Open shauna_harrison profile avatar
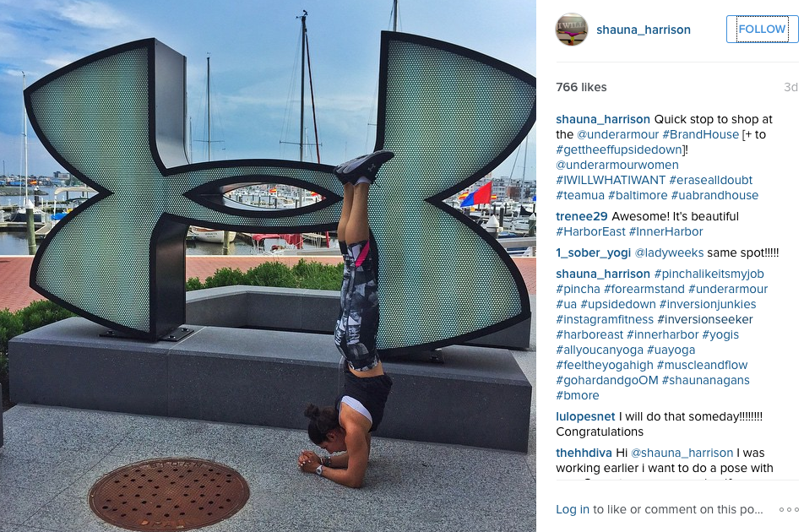This screenshot has width=804, height=532. point(571,30)
